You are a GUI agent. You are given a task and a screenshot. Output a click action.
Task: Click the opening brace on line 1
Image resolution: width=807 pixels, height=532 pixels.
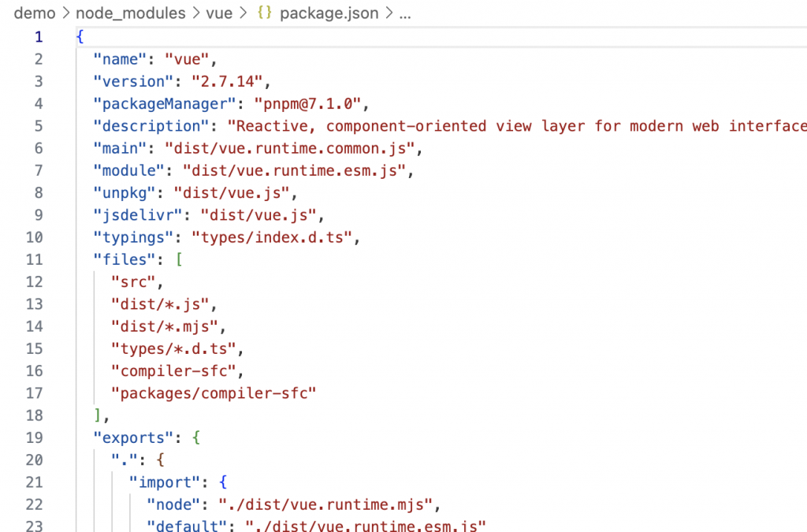coord(80,36)
